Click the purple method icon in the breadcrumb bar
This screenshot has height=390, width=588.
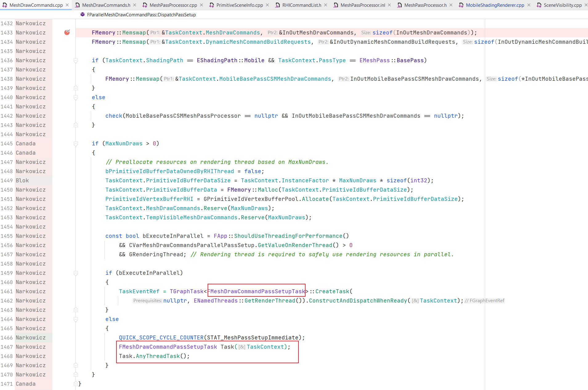click(x=82, y=14)
